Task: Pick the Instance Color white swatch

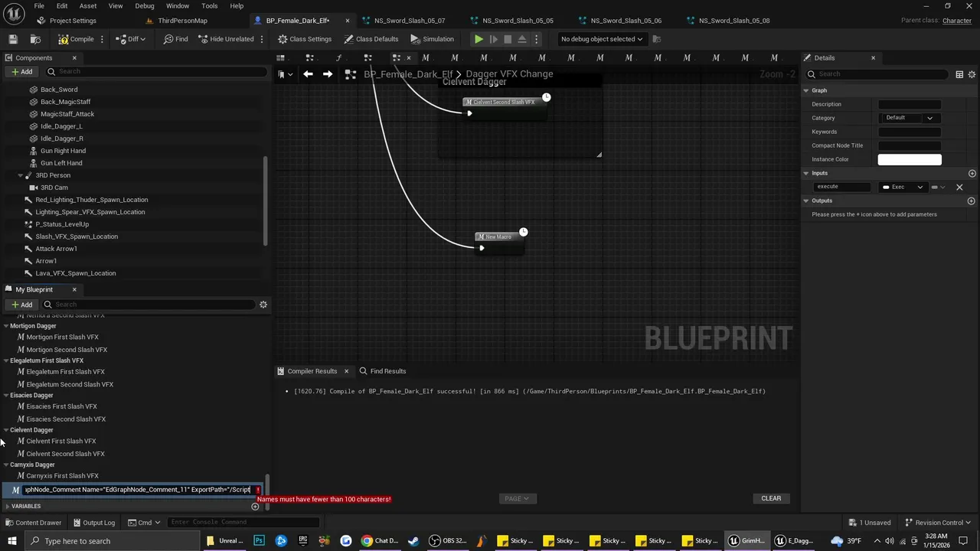Action: pos(910,159)
